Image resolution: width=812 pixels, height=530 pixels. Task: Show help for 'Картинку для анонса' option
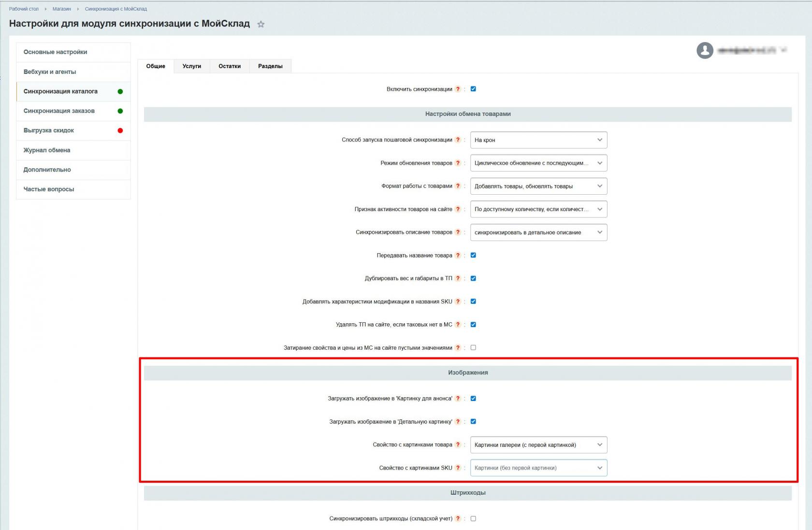coord(458,399)
